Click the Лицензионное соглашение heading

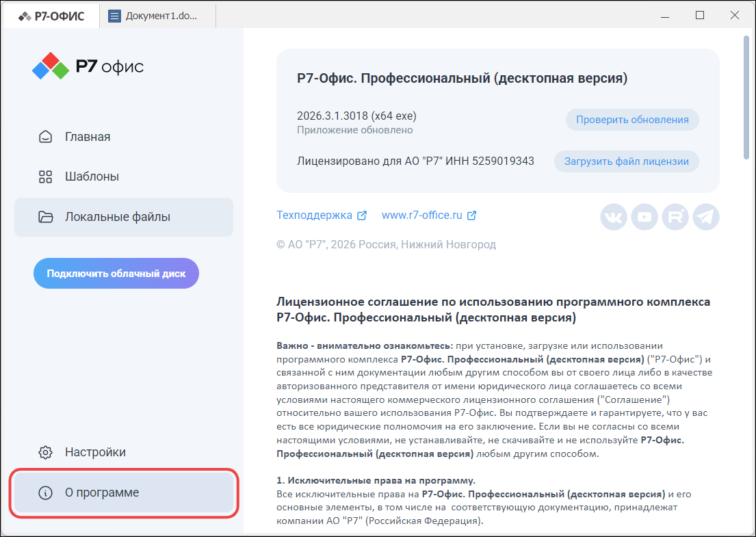[493, 309]
